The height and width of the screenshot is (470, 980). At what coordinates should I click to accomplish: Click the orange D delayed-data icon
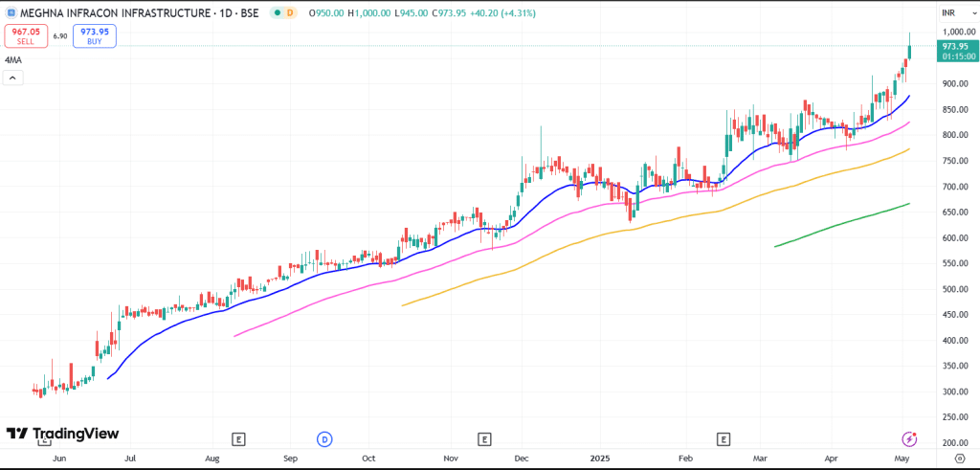point(291,13)
